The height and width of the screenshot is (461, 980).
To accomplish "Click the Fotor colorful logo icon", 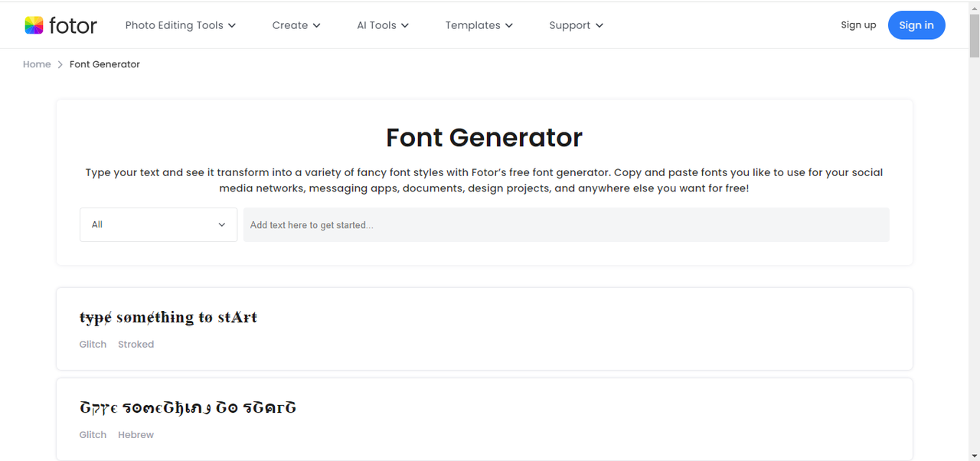I will tap(34, 25).
